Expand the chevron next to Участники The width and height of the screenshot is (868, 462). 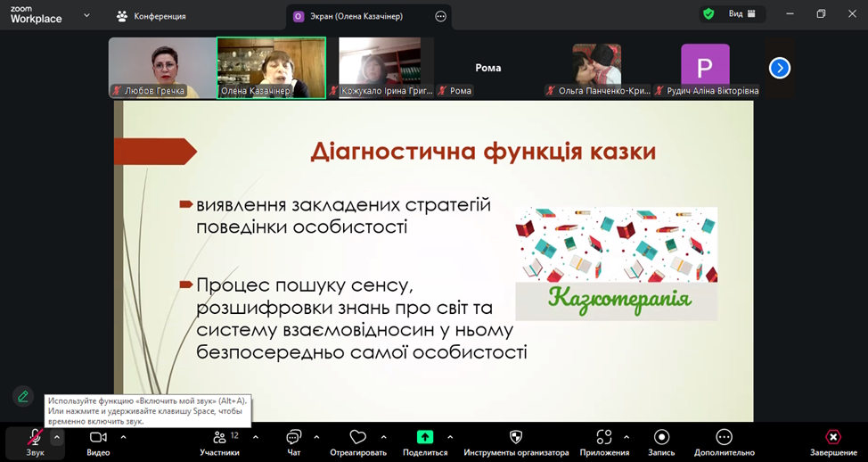click(x=256, y=437)
